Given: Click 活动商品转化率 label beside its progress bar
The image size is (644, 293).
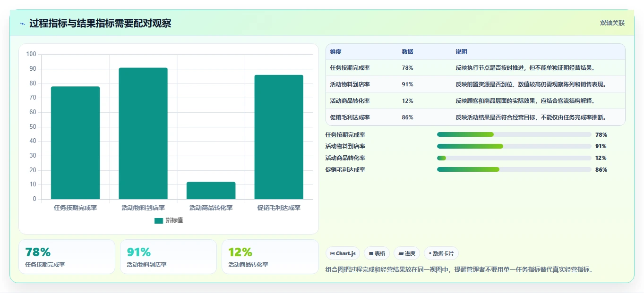Looking at the screenshot, I should click(345, 158).
